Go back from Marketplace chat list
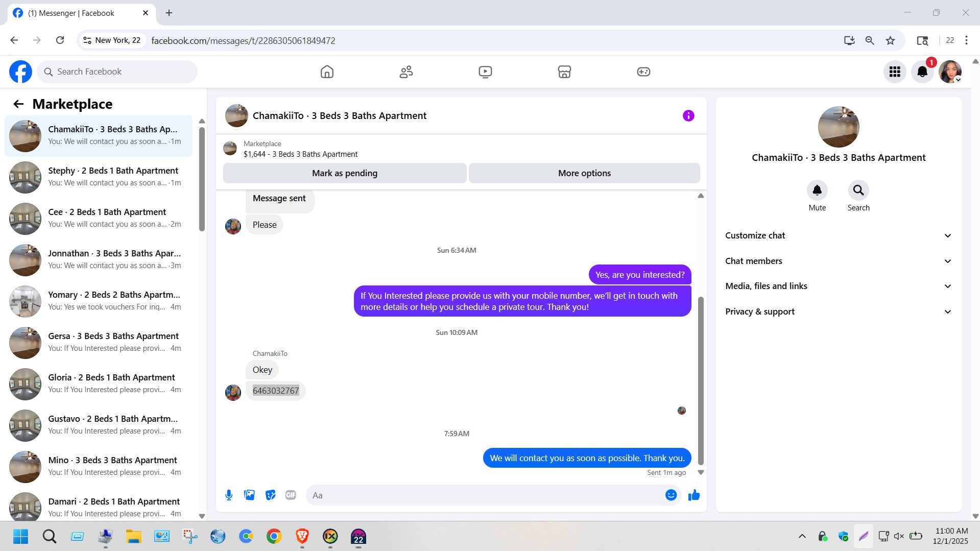Image resolution: width=980 pixels, height=551 pixels. 18,104
